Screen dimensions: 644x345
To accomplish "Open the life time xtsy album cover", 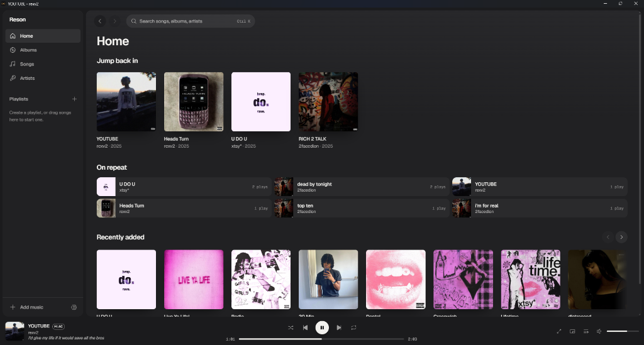I will click(x=530, y=280).
